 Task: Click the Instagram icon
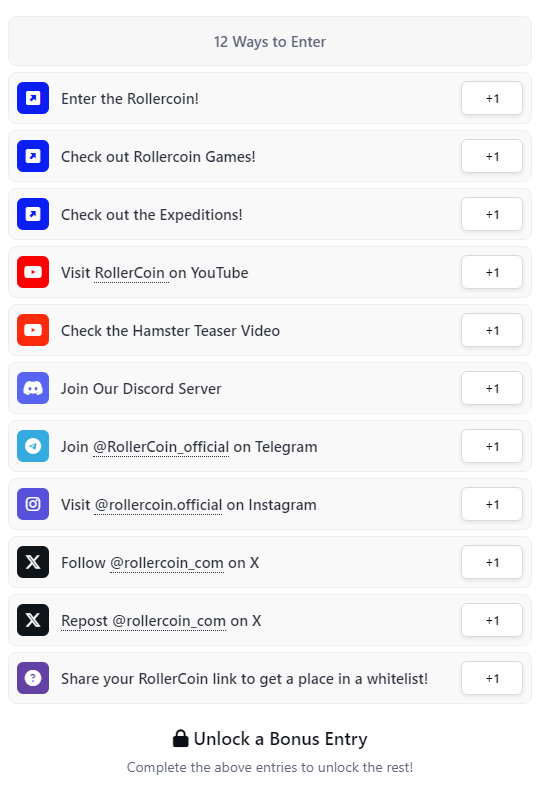(x=33, y=504)
